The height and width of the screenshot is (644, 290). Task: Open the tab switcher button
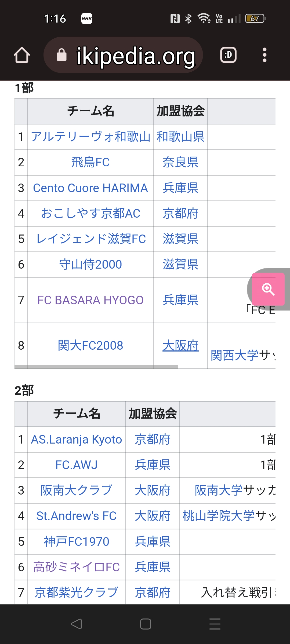228,55
